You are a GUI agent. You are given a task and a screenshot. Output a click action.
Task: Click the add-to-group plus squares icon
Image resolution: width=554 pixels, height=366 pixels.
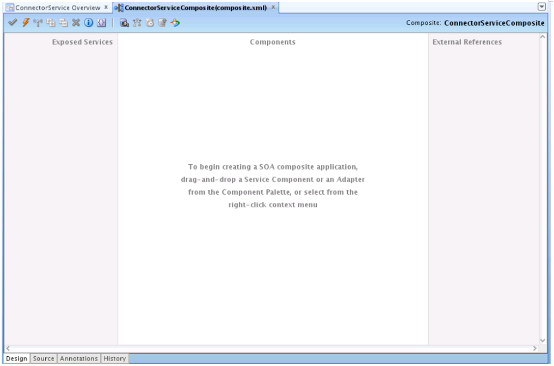click(x=51, y=23)
